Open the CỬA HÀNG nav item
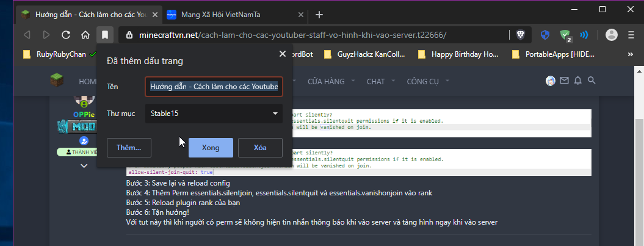This screenshot has width=644, height=246. coord(326,81)
